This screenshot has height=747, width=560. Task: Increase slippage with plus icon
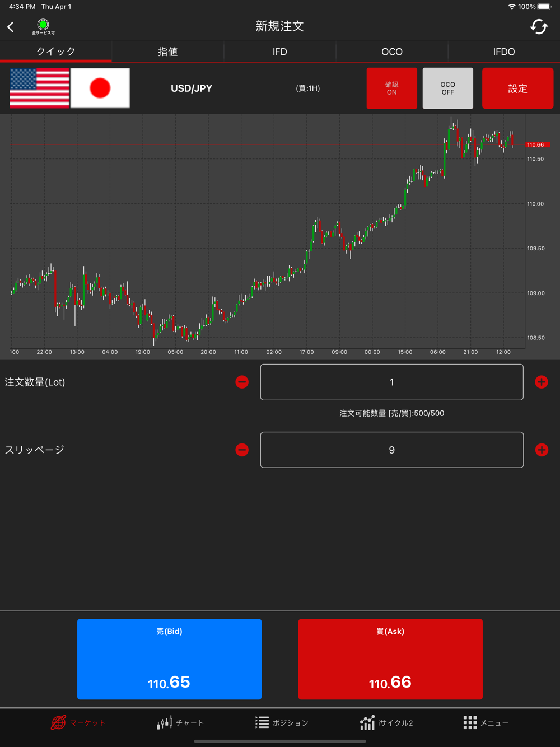[542, 450]
